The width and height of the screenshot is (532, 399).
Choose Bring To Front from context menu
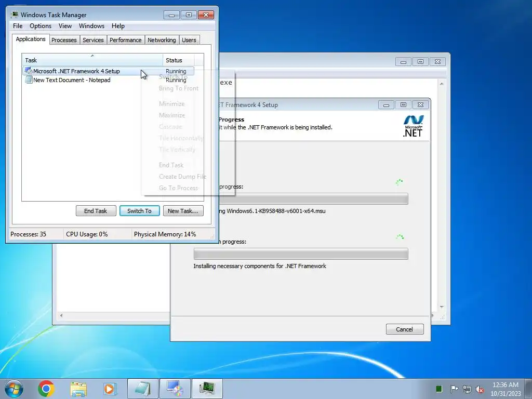[x=179, y=88]
